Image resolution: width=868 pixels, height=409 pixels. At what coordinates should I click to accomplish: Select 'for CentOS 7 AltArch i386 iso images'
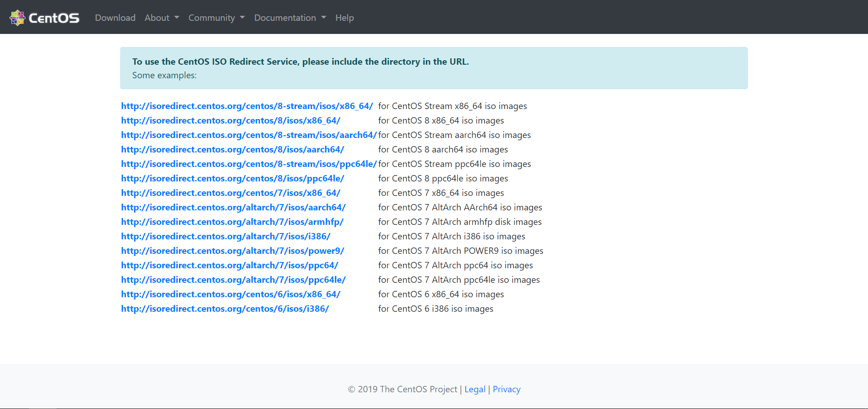point(452,236)
